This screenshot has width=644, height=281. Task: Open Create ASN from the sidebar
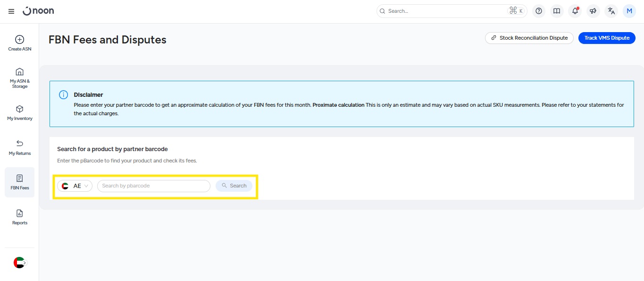[x=20, y=43]
